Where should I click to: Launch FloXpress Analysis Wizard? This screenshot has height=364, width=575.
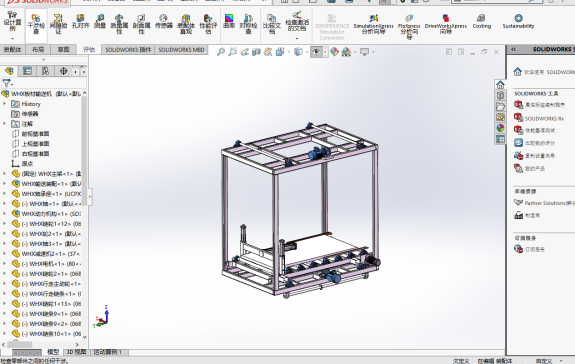[409, 26]
